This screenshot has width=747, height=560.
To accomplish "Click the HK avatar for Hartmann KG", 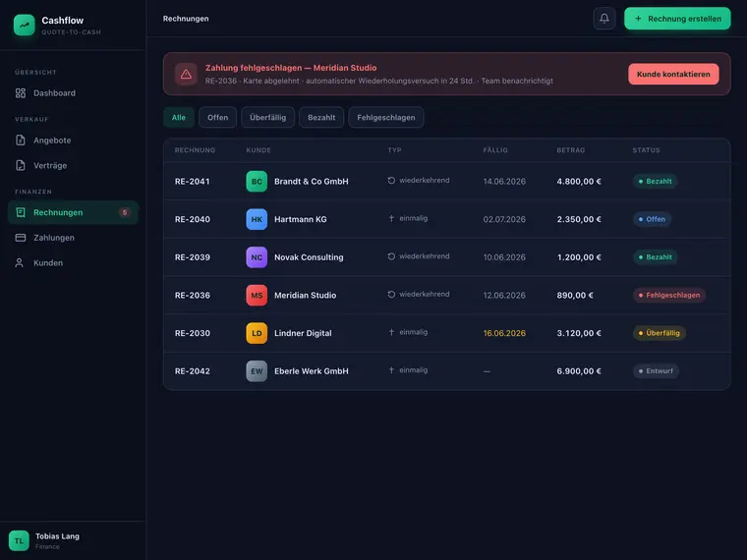I will pos(257,219).
